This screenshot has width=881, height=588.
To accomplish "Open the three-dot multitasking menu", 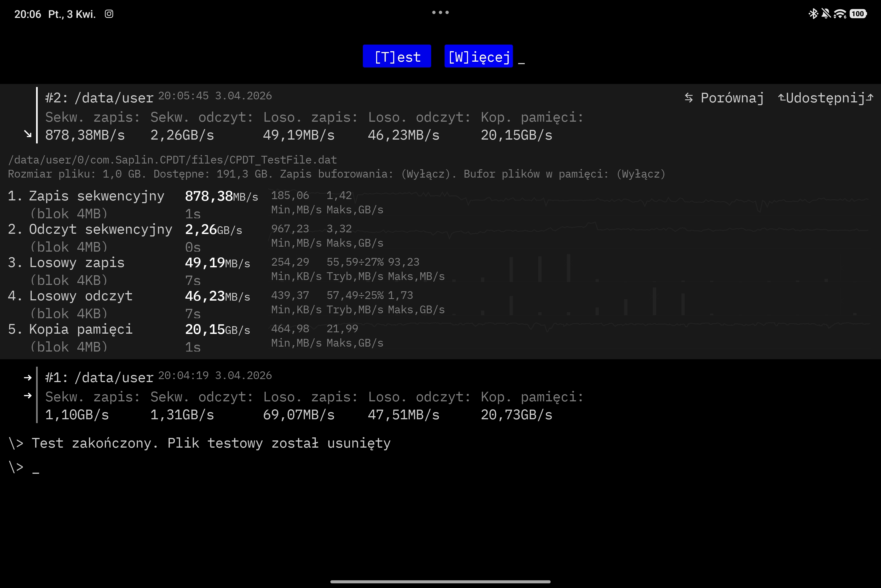I will point(440,12).
